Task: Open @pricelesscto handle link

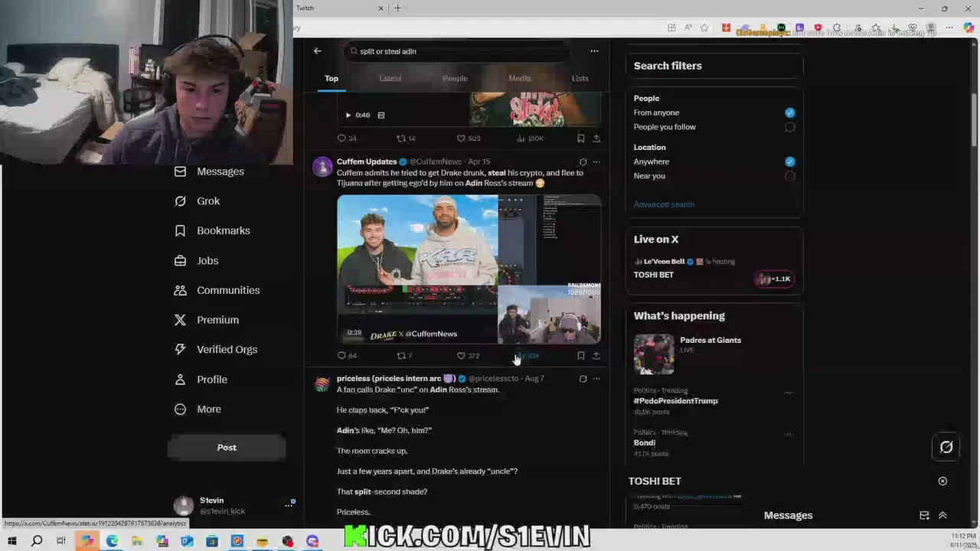Action: 494,379
